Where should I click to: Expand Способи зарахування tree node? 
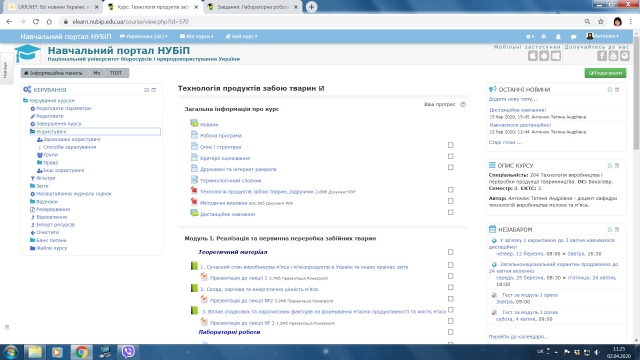40,147
